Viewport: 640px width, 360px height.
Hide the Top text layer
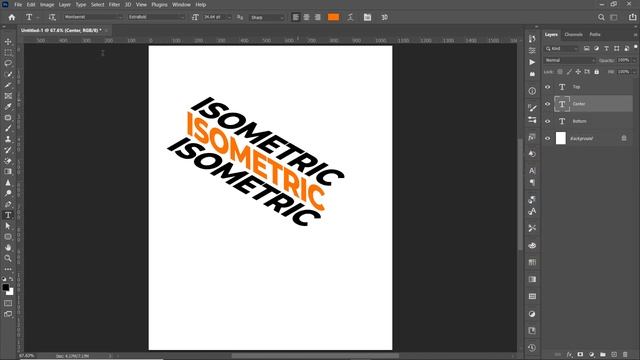(x=548, y=87)
